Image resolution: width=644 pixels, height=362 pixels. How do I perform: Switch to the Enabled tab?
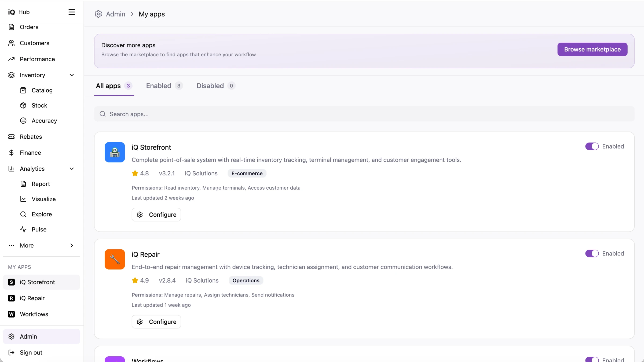click(164, 86)
